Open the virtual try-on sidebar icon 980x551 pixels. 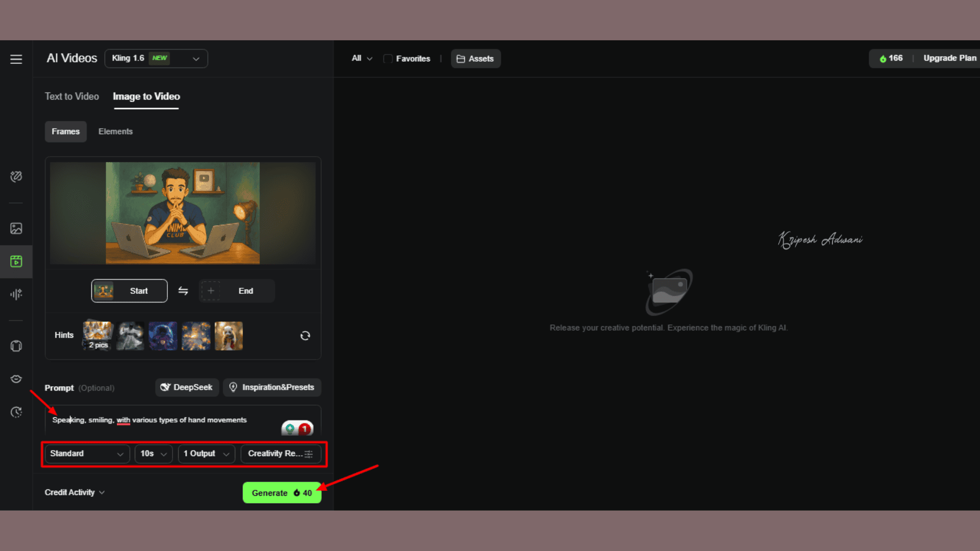click(x=16, y=346)
